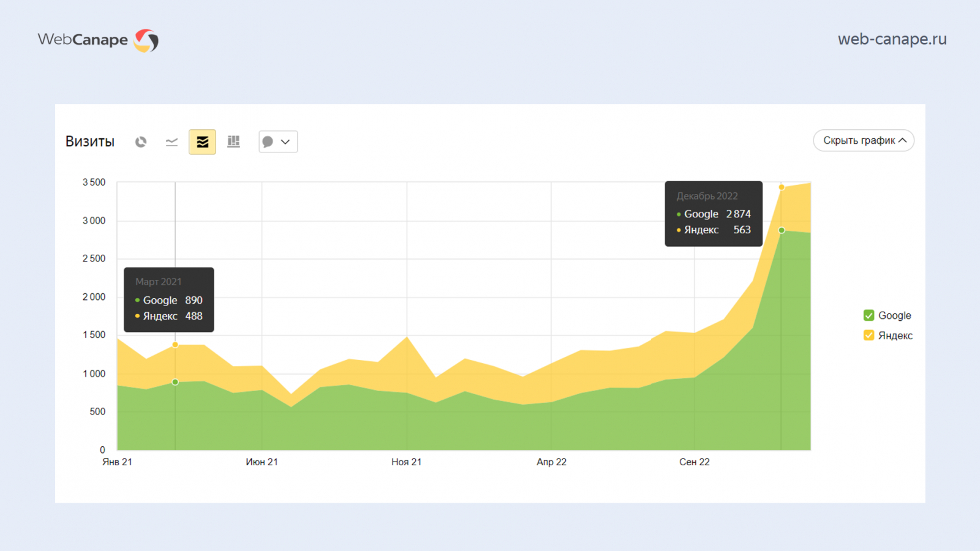
Task: Click the speech bubble annotations icon
Action: (268, 142)
